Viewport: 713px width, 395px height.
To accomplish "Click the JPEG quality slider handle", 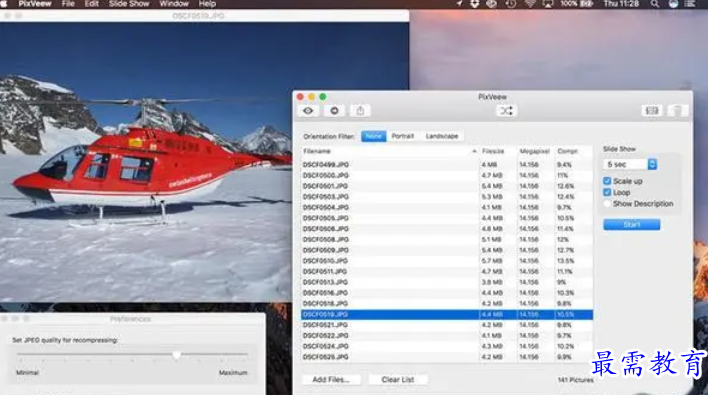I will pos(177,355).
